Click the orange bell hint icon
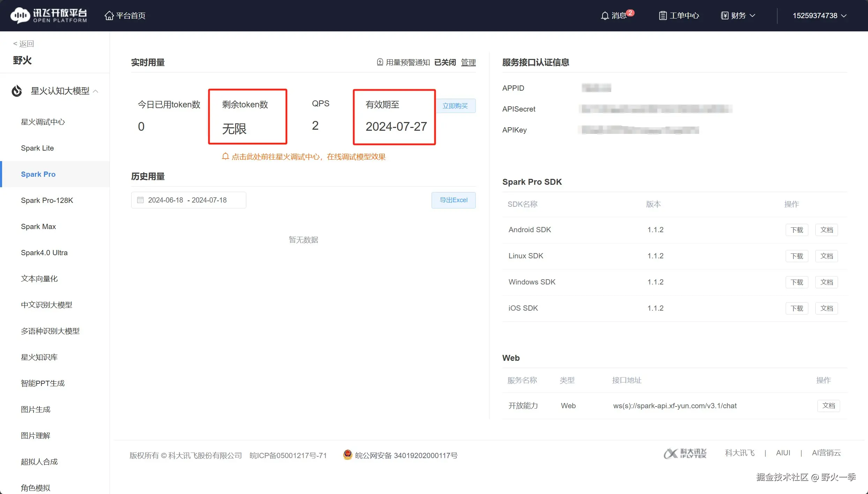 tap(225, 157)
